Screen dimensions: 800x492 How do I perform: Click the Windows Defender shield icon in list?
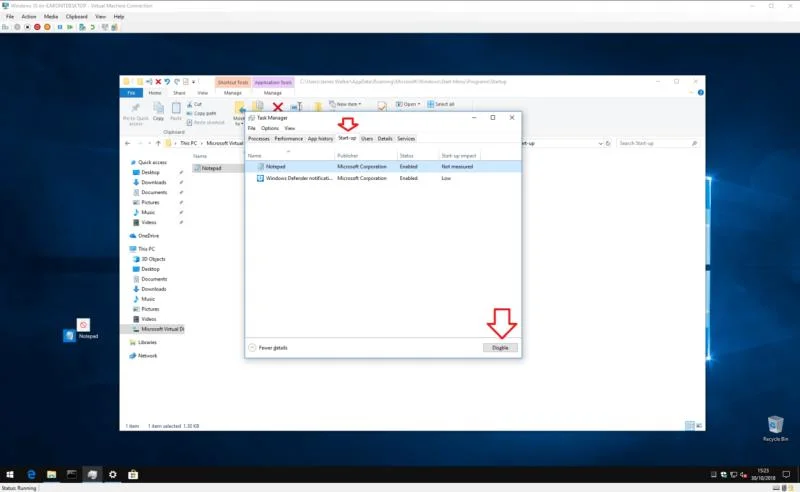[x=260, y=178]
